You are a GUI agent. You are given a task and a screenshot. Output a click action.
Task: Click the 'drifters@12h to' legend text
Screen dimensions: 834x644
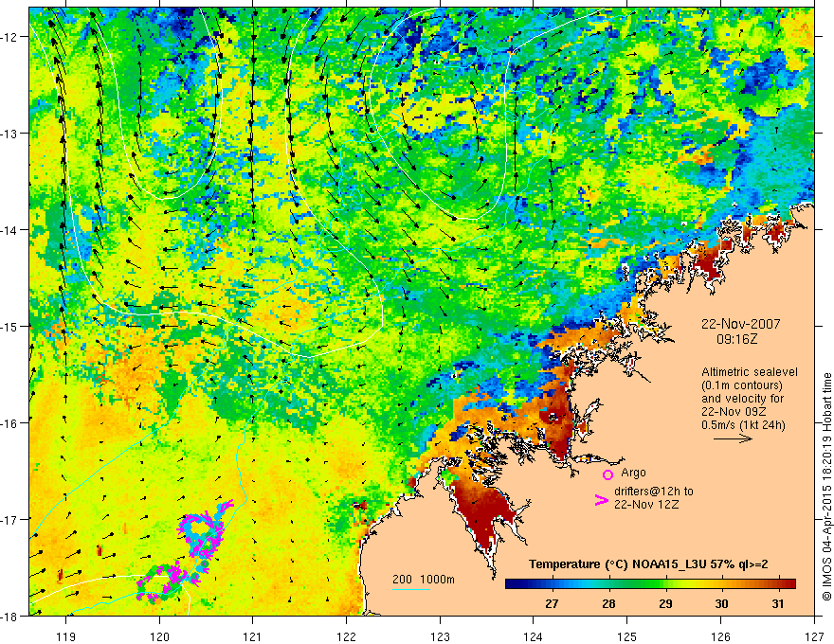654,492
